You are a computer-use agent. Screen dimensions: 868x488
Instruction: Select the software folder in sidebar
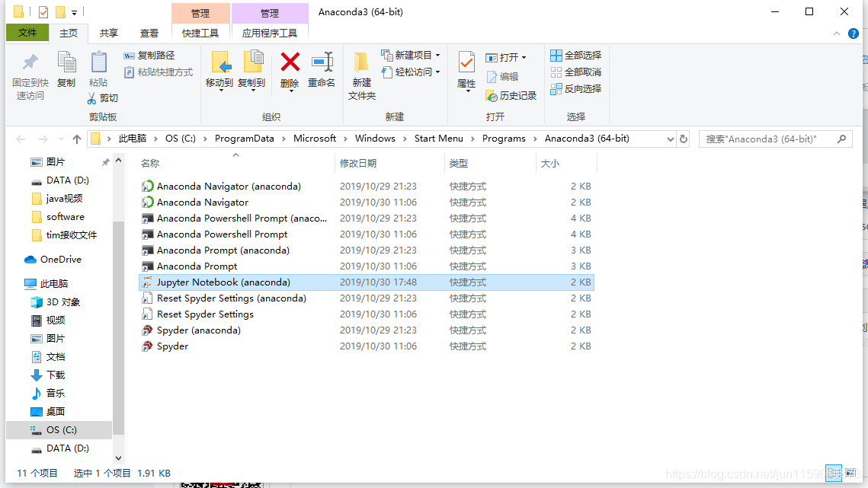(x=66, y=217)
